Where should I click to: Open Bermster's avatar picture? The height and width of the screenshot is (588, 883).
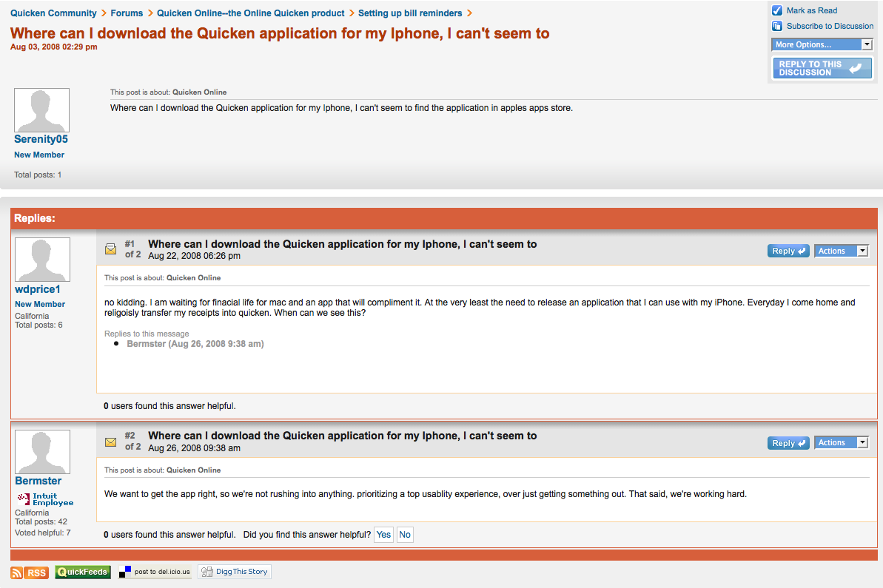(x=42, y=452)
